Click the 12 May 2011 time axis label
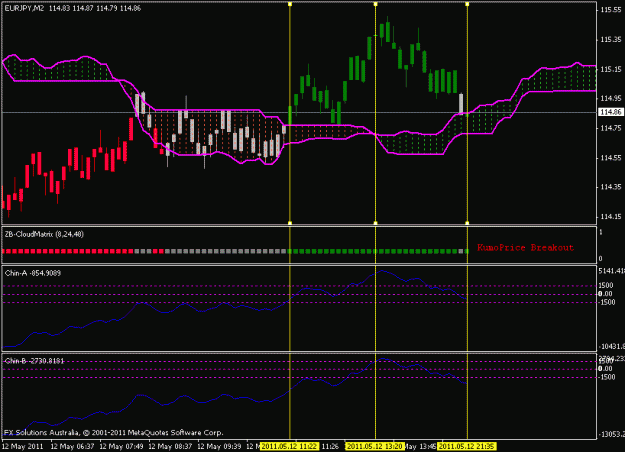This screenshot has height=452, width=625. [23, 446]
